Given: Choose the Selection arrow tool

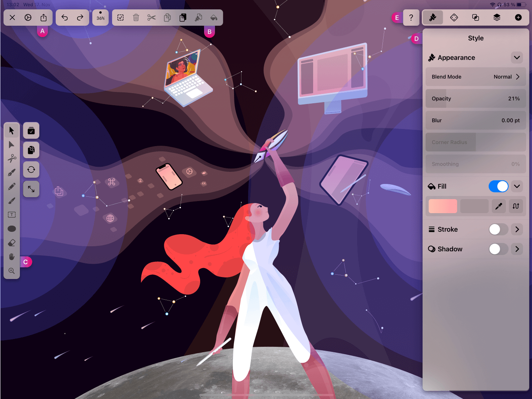Looking at the screenshot, I should (x=12, y=131).
